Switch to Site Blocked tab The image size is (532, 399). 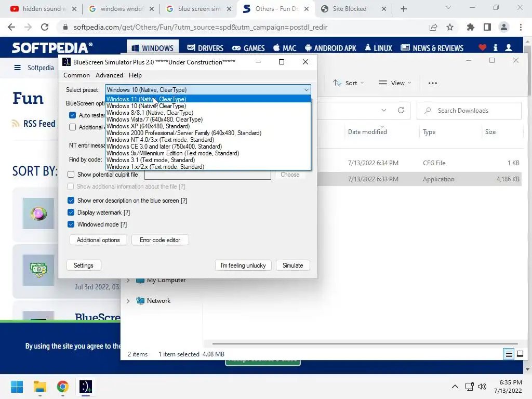point(353,9)
